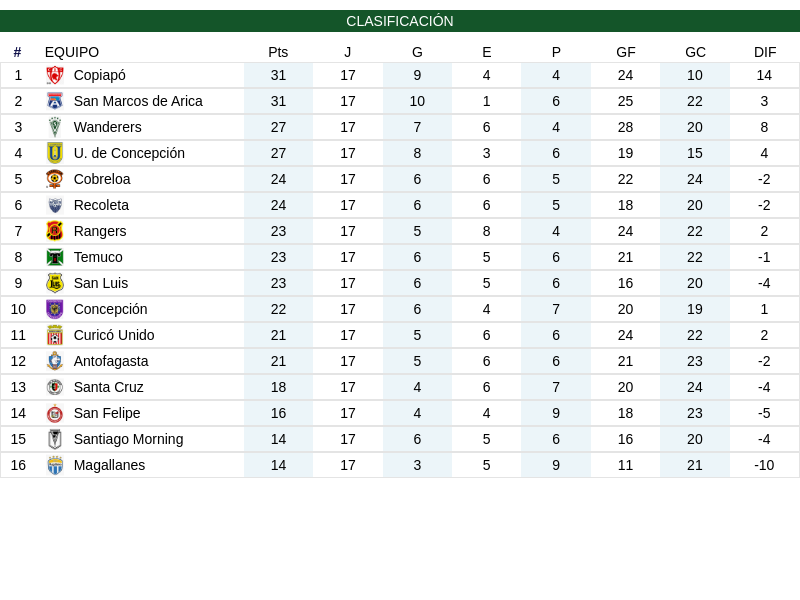The width and height of the screenshot is (800, 600).
Task: Select the Magallanes team badge
Action: [x=55, y=466]
